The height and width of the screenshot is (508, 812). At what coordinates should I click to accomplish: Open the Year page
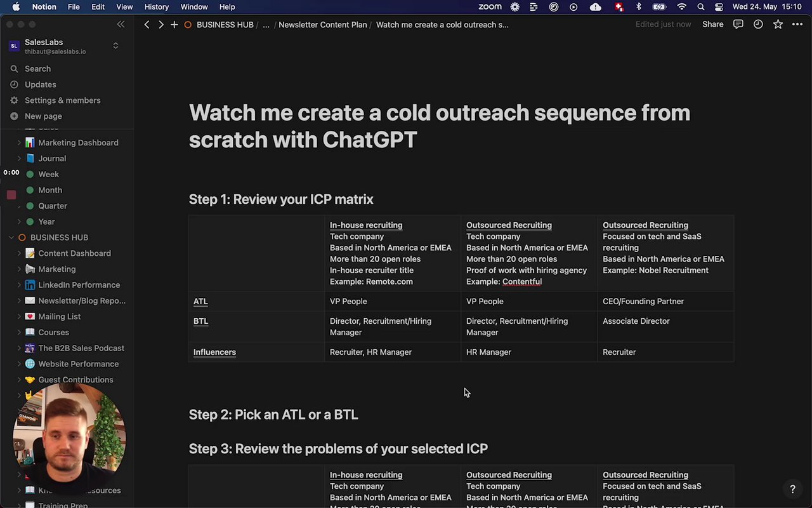coord(46,222)
